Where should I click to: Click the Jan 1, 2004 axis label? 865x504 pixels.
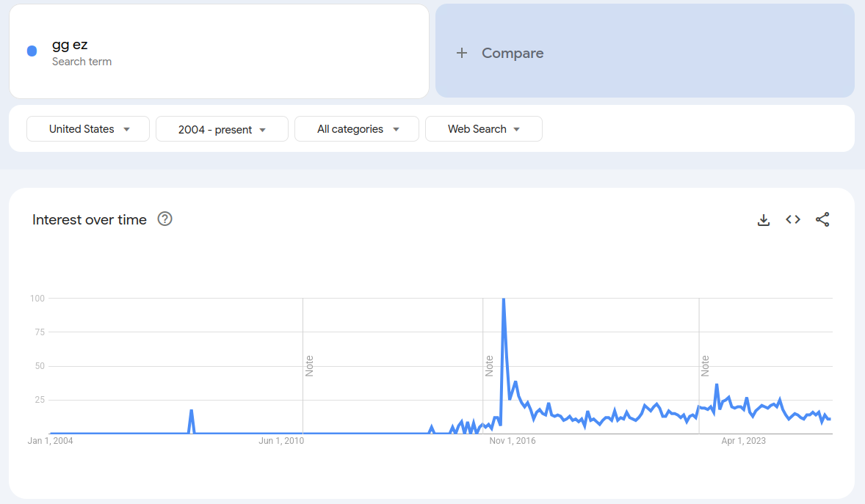[x=50, y=441]
